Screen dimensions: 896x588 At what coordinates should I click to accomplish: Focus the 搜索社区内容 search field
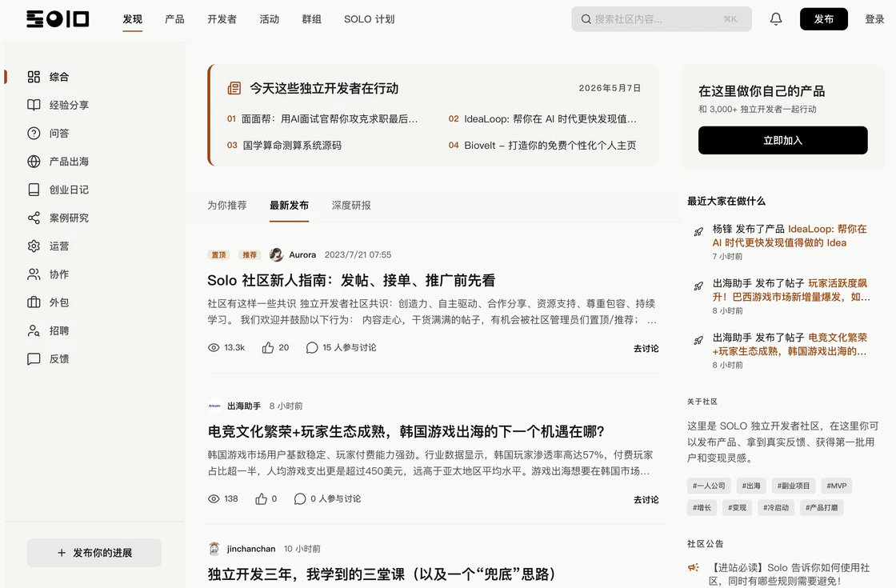click(x=661, y=19)
